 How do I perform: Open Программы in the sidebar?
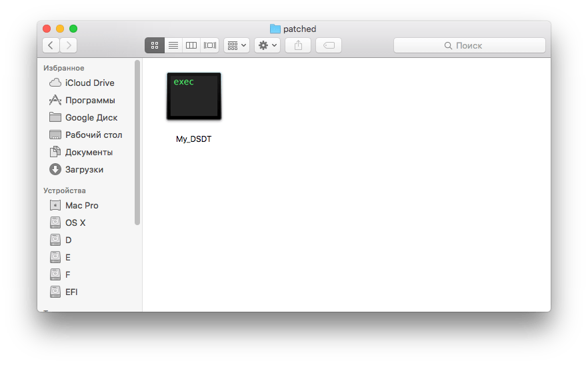(x=89, y=100)
